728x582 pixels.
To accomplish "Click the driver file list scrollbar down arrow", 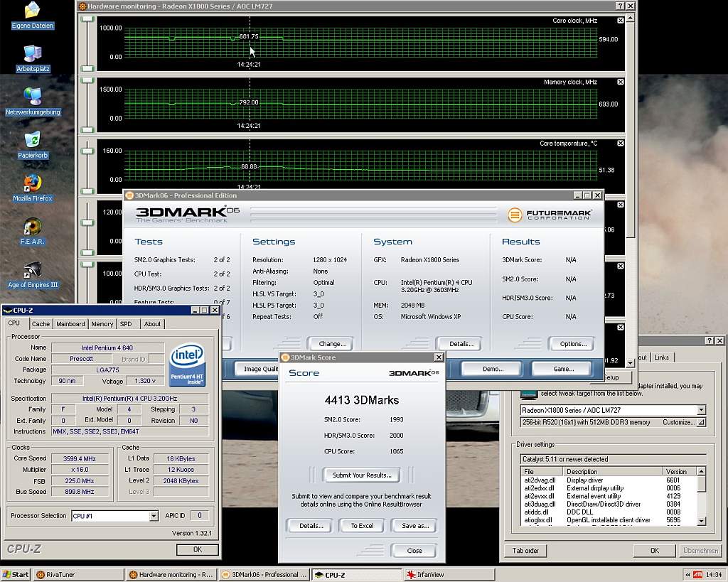I will pos(702,521).
